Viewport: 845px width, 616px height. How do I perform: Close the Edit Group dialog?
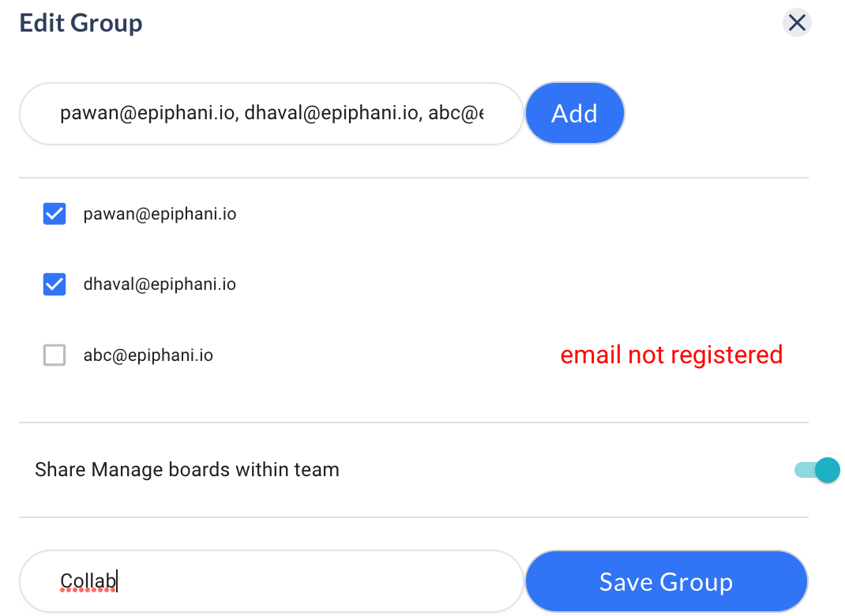tap(797, 23)
